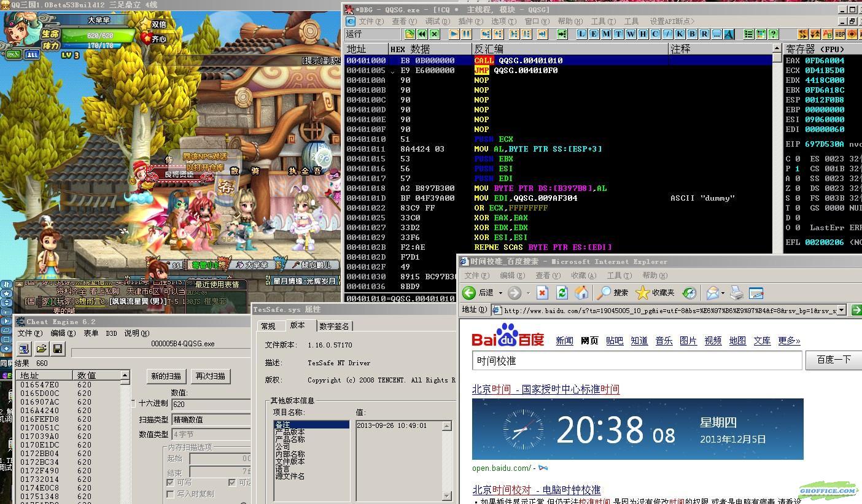Screen dimensions: 862x504
Task: Toggle PK mode button in game HUD
Action: point(13,55)
